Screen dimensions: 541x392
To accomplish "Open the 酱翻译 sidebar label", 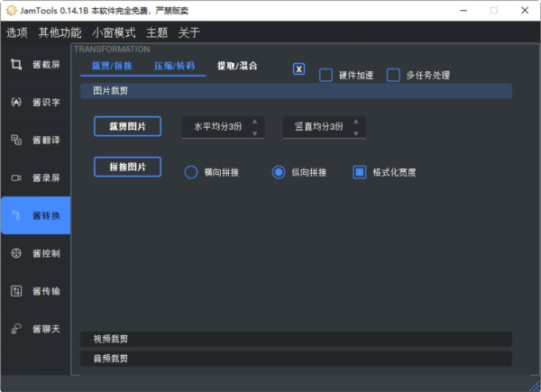I will [46, 140].
